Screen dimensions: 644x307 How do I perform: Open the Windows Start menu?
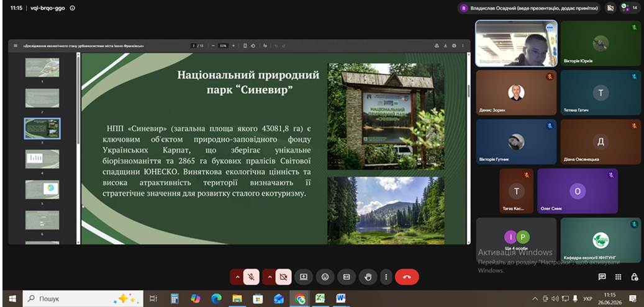[x=12, y=298]
